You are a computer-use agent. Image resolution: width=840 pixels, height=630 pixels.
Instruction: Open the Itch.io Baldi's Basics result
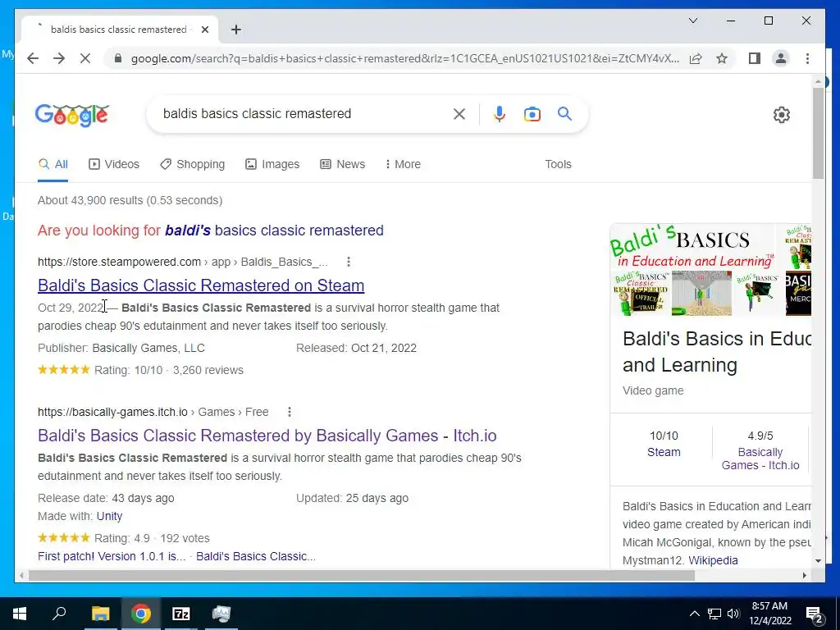click(267, 436)
